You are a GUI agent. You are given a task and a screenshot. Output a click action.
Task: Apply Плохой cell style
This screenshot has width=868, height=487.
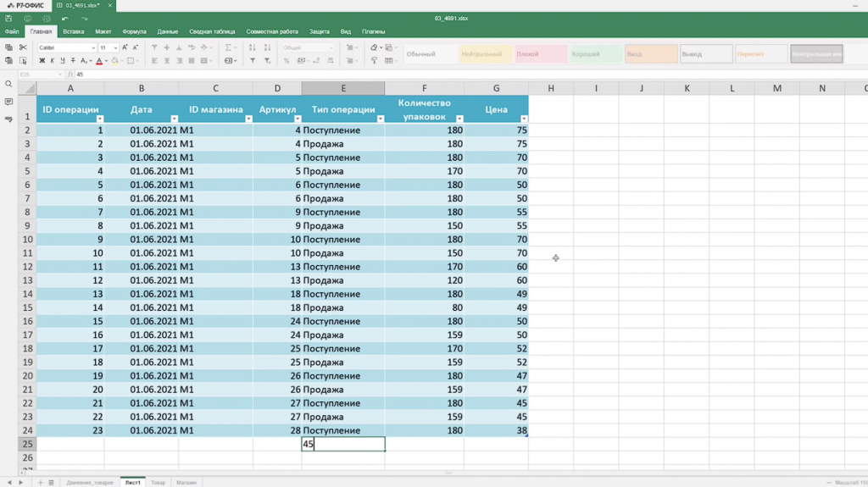click(x=541, y=54)
